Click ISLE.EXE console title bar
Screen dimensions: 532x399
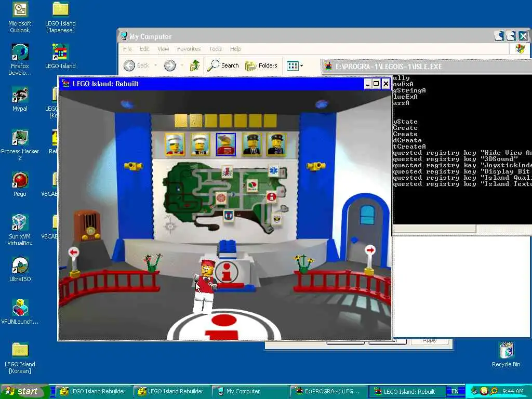click(x=426, y=66)
